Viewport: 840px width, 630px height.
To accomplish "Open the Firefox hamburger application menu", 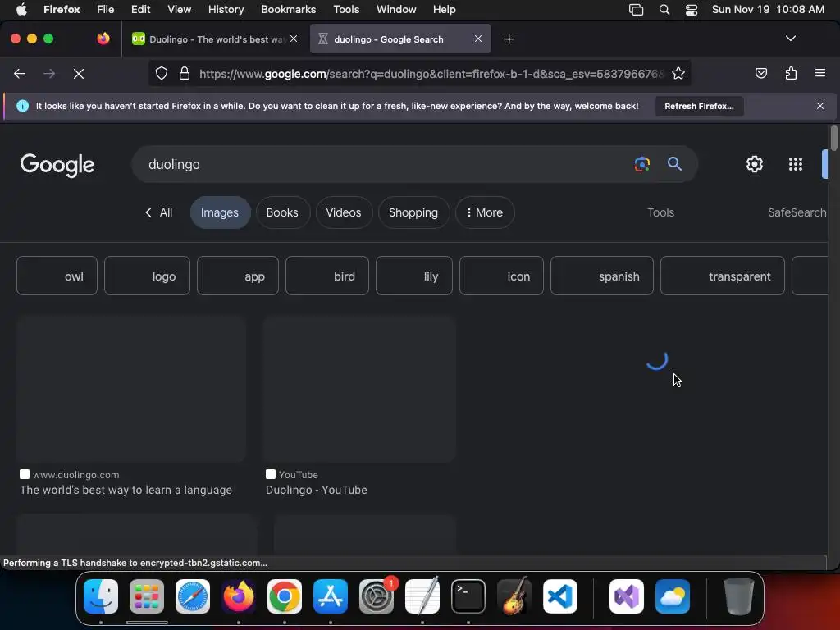I will [820, 73].
